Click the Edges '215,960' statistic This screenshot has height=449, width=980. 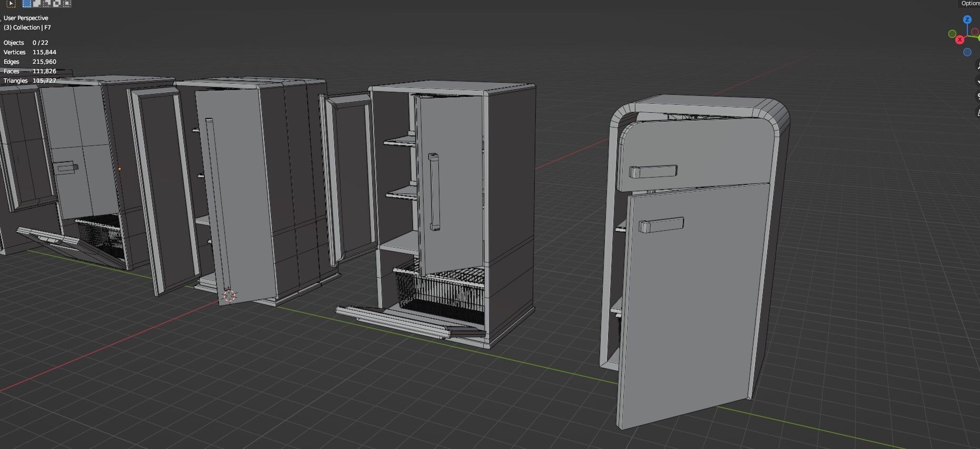tap(44, 62)
